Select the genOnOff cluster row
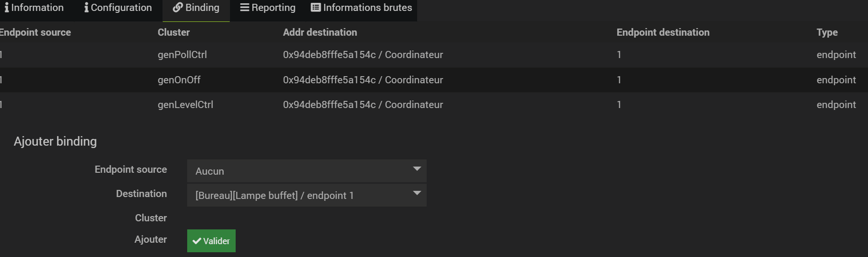The height and width of the screenshot is (257, 868). click(179, 80)
